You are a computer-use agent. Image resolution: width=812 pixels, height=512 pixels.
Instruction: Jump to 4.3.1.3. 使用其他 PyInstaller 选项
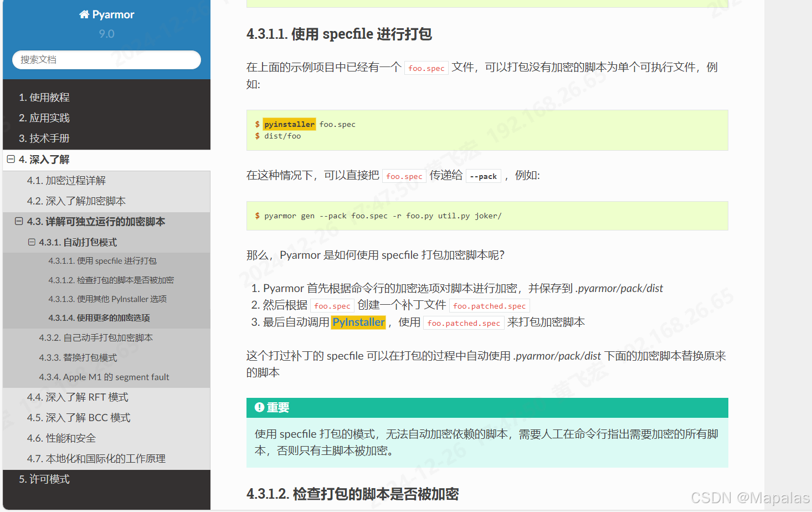pyautogui.click(x=106, y=299)
